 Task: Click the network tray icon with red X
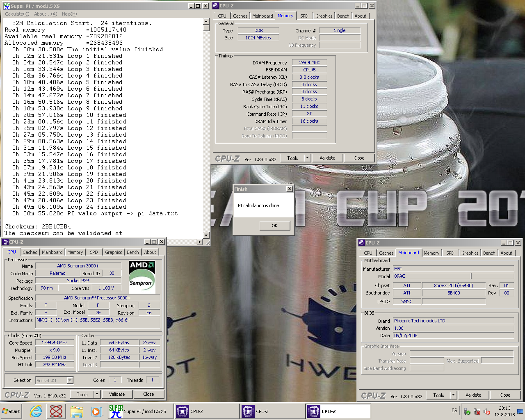[x=477, y=411]
